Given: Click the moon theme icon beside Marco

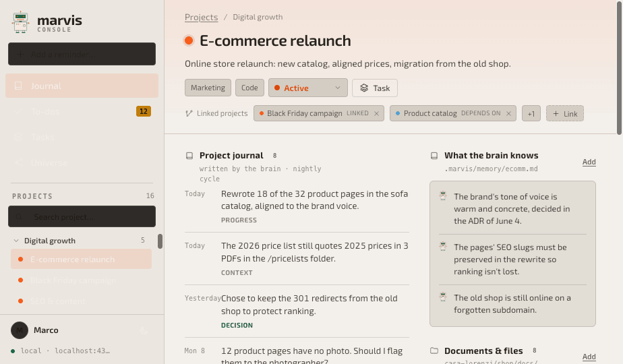Looking at the screenshot, I should (144, 330).
